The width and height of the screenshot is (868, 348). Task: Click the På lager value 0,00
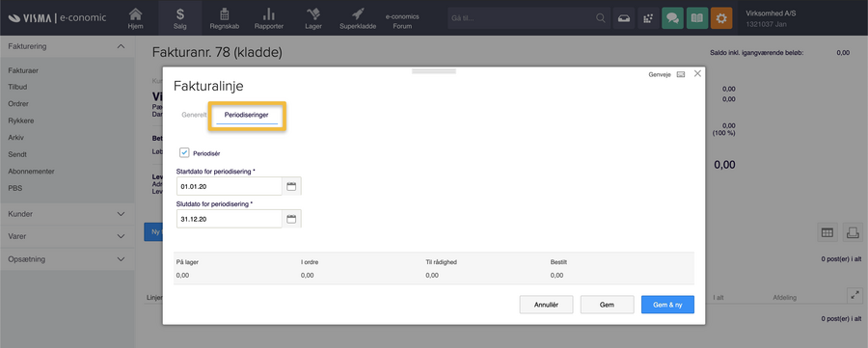click(182, 275)
